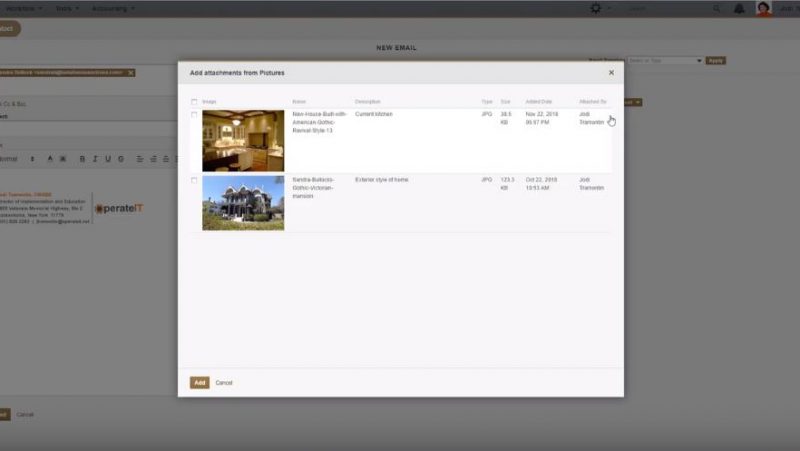Toggle underline formatting in email editor

coord(108,159)
